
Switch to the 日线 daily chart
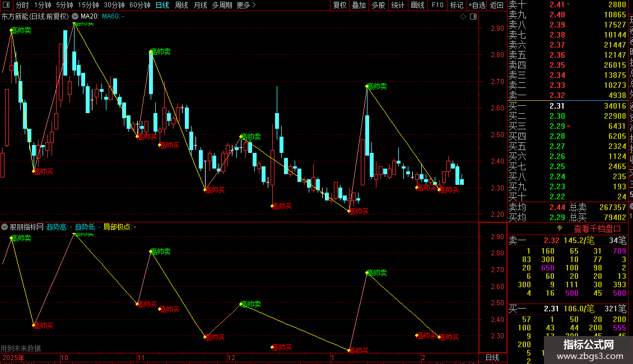pyautogui.click(x=162, y=5)
